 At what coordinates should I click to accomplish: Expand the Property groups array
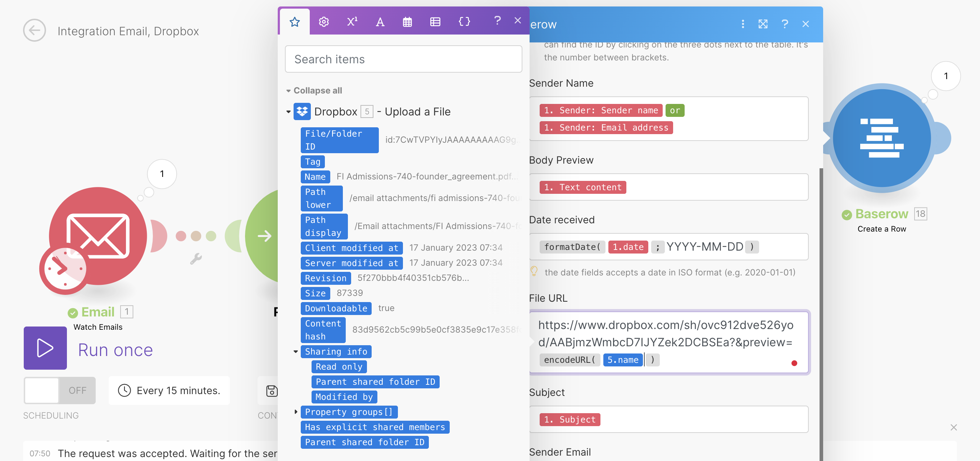296,411
